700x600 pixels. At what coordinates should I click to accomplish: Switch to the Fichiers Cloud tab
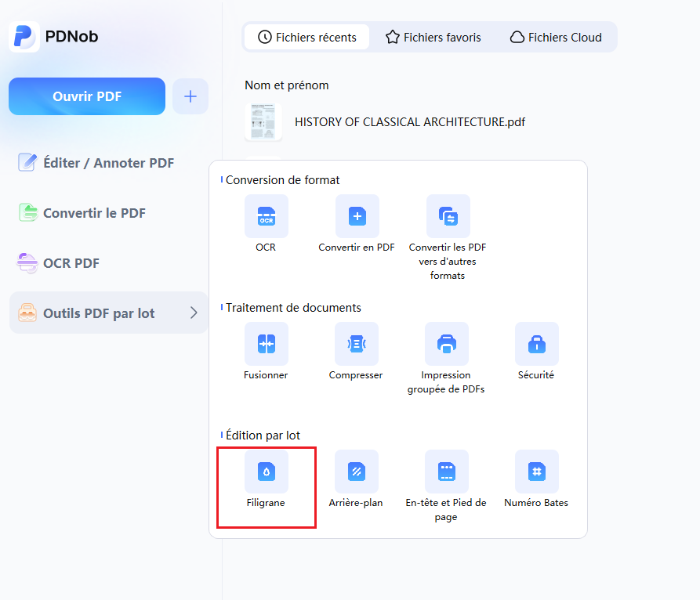coord(556,37)
